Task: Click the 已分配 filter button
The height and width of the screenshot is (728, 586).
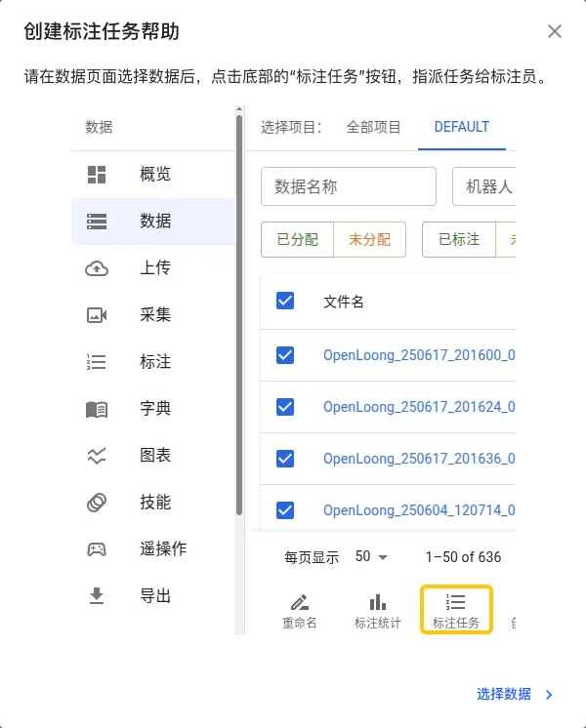Action: click(x=297, y=239)
